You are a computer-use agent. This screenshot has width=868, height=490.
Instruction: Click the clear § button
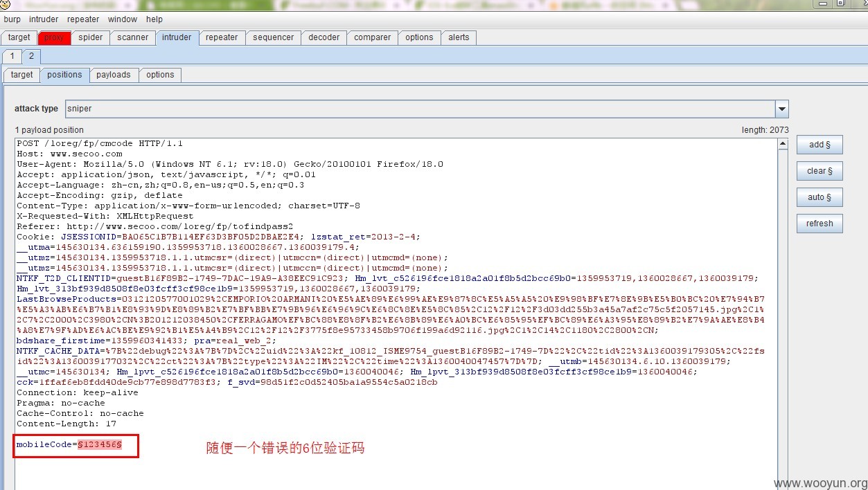(x=820, y=171)
